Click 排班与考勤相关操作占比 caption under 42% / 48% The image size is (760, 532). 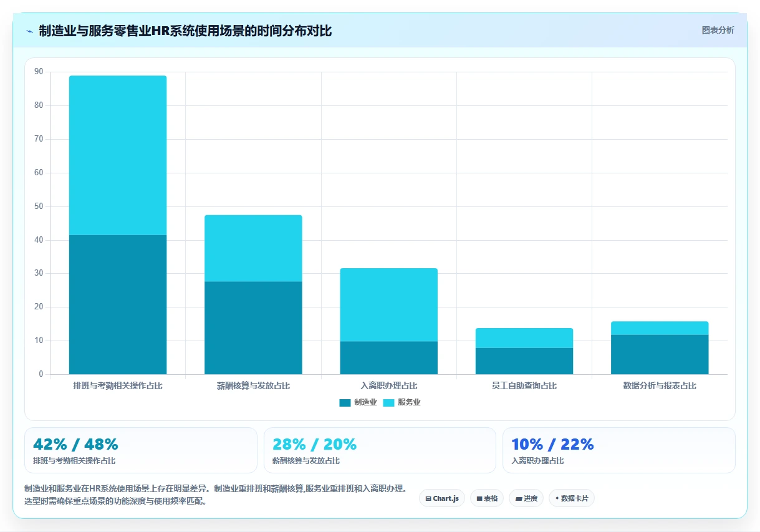[74, 461]
